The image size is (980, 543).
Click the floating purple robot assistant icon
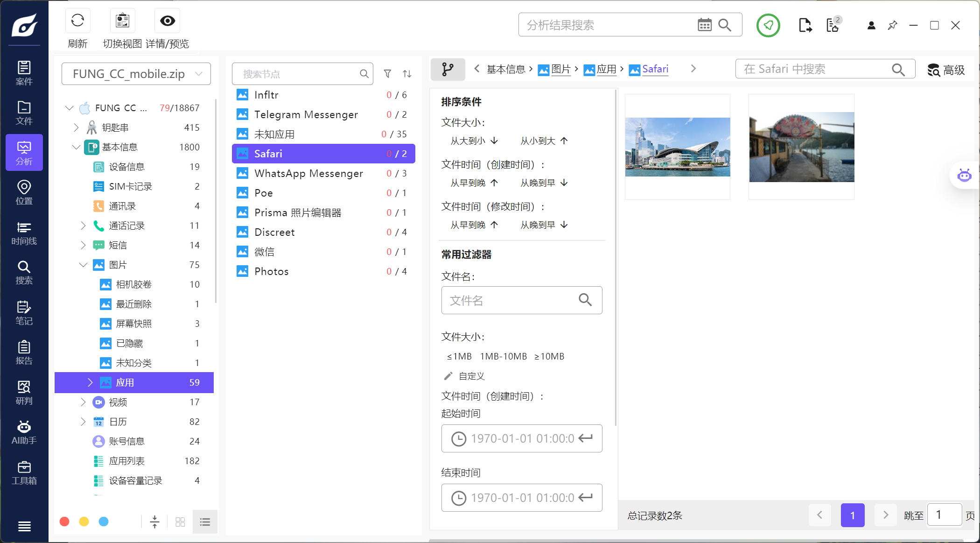click(x=964, y=176)
